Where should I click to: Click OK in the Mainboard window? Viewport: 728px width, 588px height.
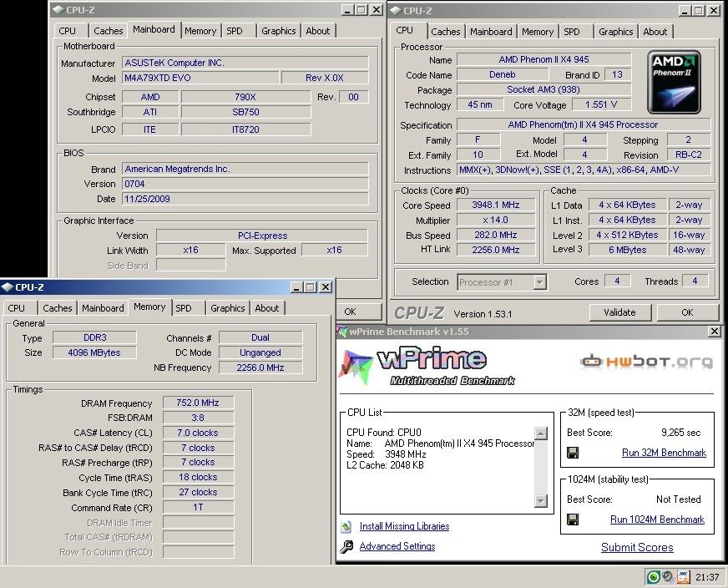(358, 312)
